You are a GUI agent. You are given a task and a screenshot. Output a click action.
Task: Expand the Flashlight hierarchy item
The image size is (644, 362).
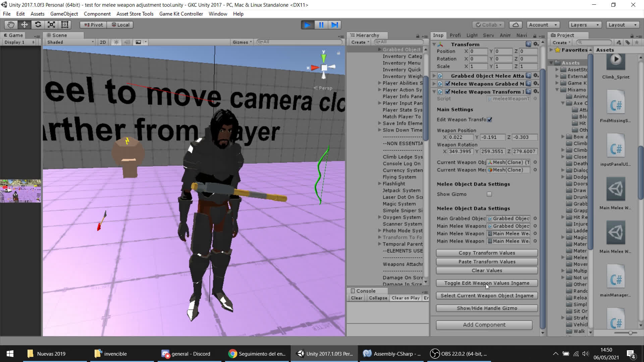point(380,184)
